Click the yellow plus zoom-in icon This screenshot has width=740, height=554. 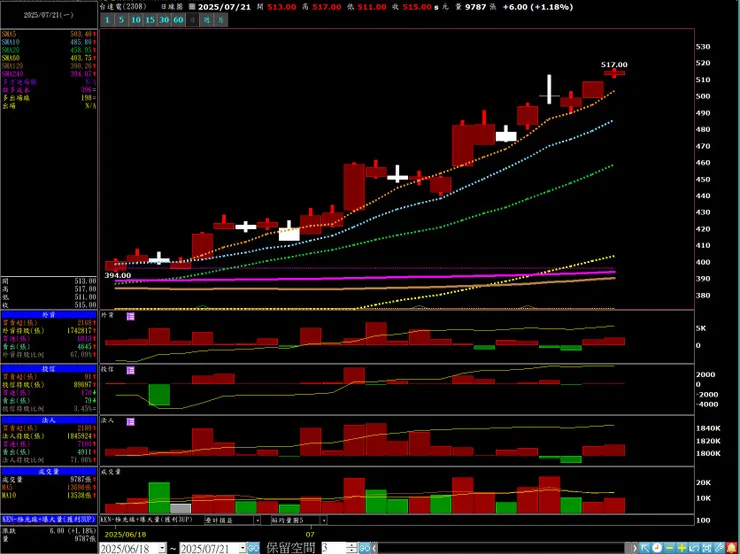[x=681, y=548]
